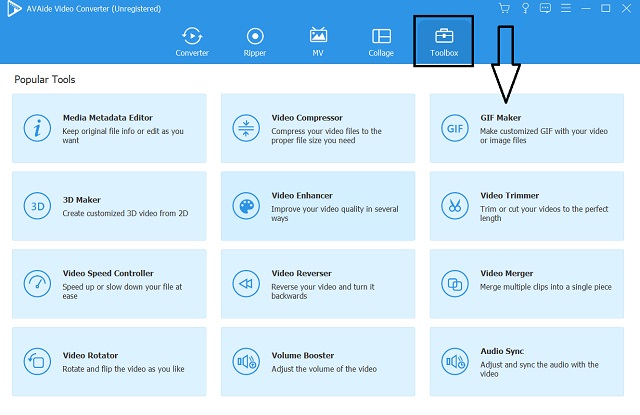
Task: Switch to the Ripper tab
Action: (x=255, y=42)
